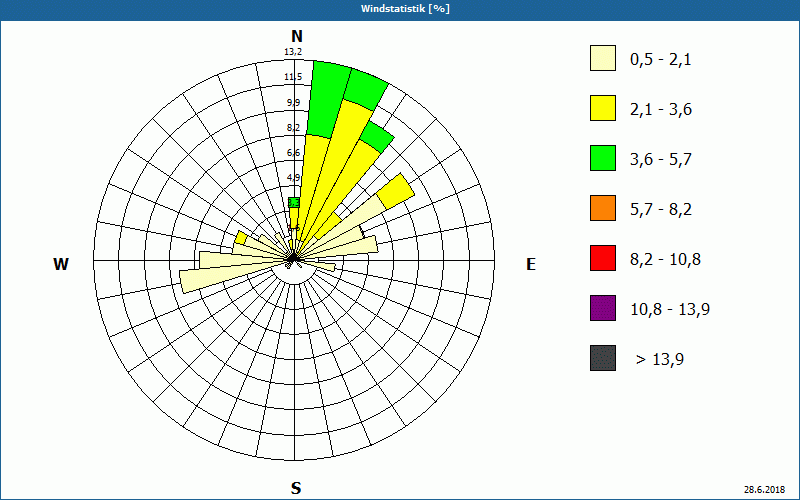Click the 4,9 radial axis label
Image resolution: width=800 pixels, height=500 pixels.
(293, 178)
